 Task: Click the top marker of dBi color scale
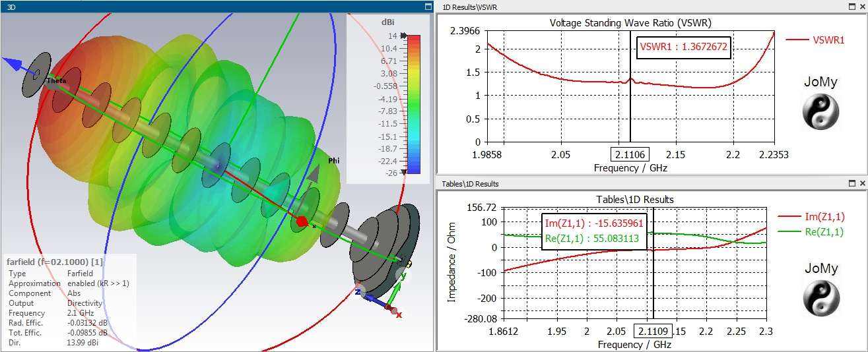[x=404, y=36]
